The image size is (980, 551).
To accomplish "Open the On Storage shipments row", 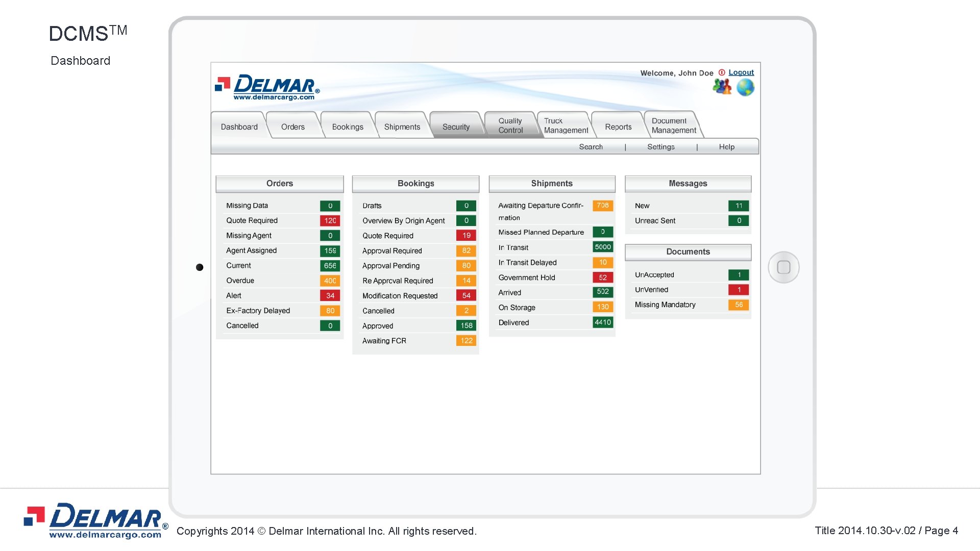I will coord(555,308).
